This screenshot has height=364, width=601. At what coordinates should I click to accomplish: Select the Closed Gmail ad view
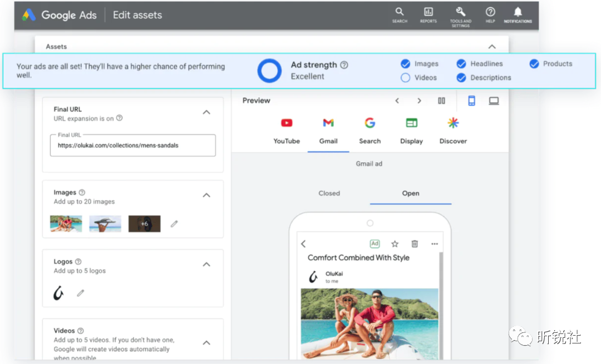click(329, 193)
